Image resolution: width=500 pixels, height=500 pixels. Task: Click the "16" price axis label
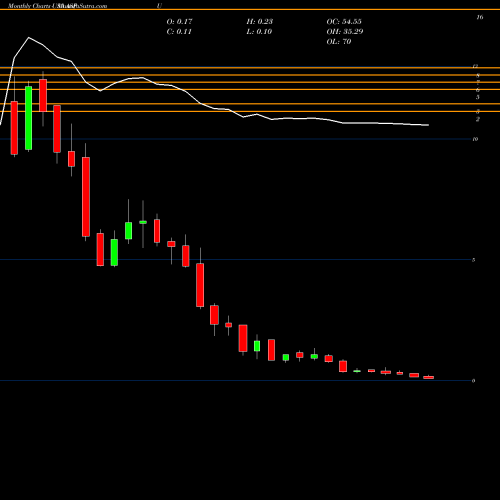[480, 17]
